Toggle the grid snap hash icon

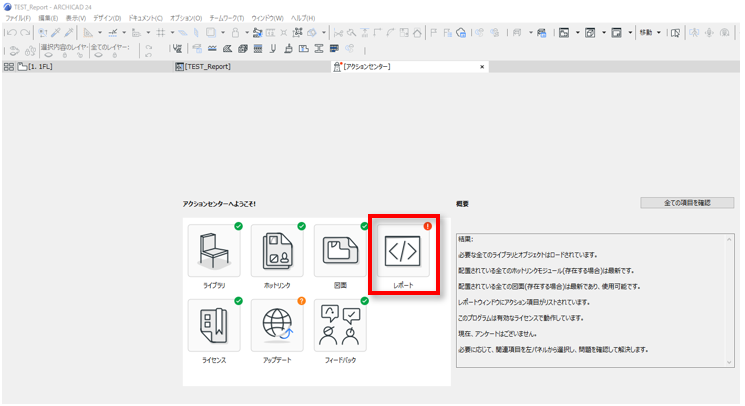(x=161, y=33)
